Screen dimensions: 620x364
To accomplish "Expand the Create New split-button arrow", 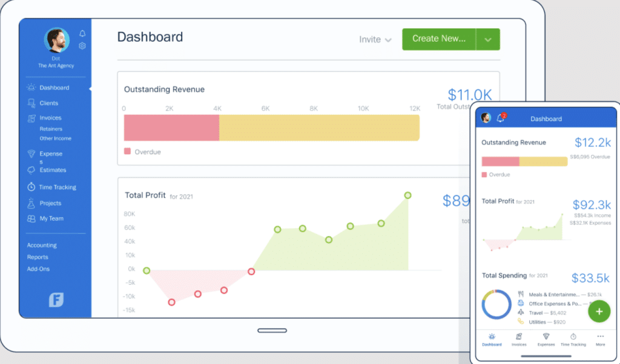I will [487, 39].
